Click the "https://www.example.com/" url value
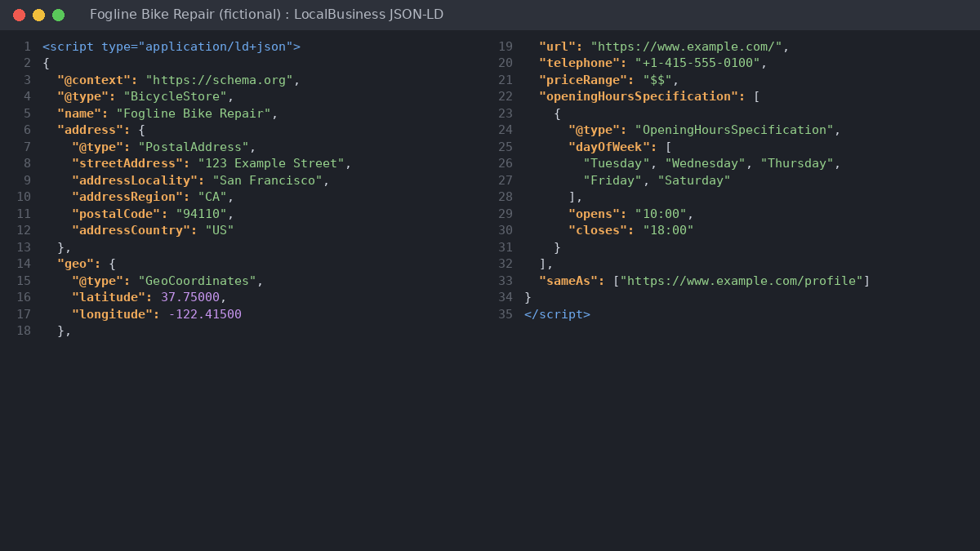This screenshot has height=551, width=980. pos(687,47)
